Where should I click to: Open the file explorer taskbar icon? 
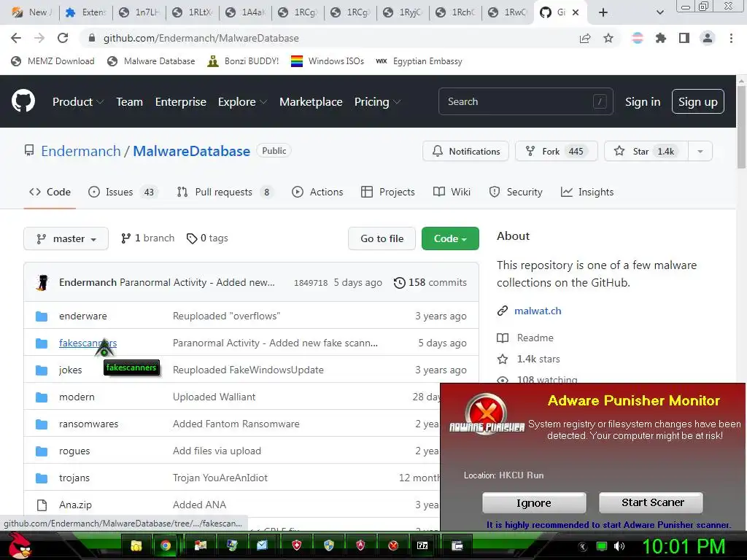tap(136, 545)
